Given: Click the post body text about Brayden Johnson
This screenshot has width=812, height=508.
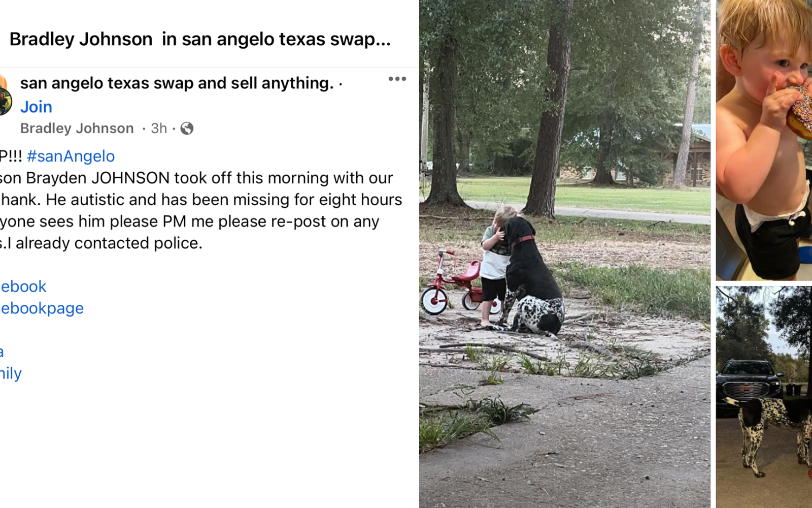Looking at the screenshot, I should (x=201, y=210).
